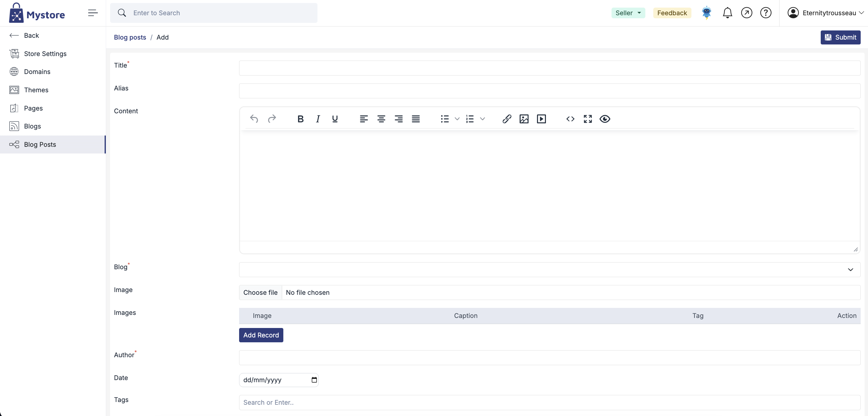Expand the Seller role dropdown
This screenshot has width=868, height=416.
pyautogui.click(x=628, y=13)
